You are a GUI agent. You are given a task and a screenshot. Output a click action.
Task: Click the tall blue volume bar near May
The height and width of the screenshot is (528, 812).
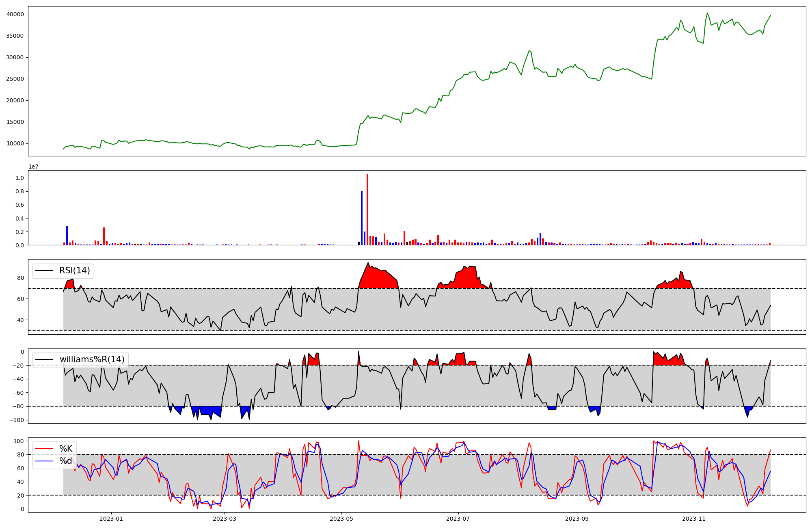[x=362, y=218]
